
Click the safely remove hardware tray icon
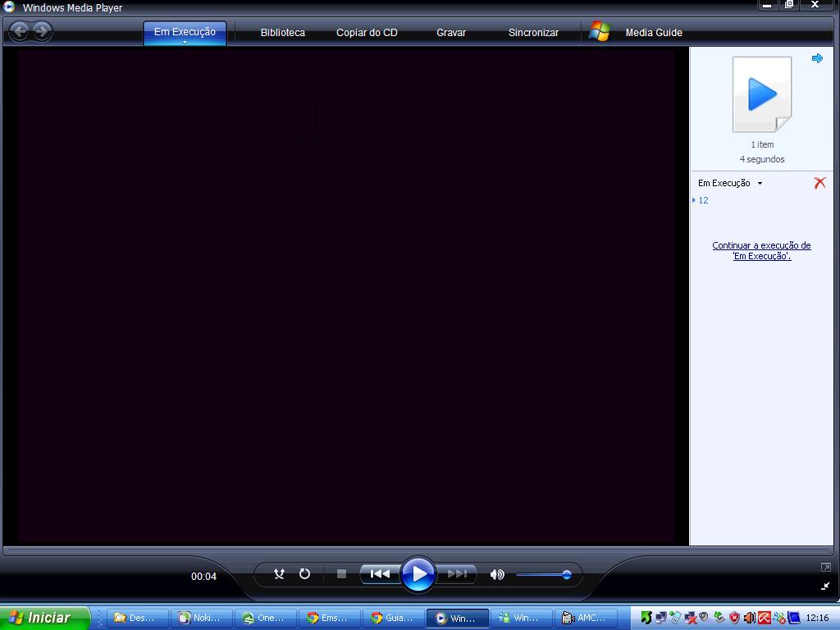719,618
